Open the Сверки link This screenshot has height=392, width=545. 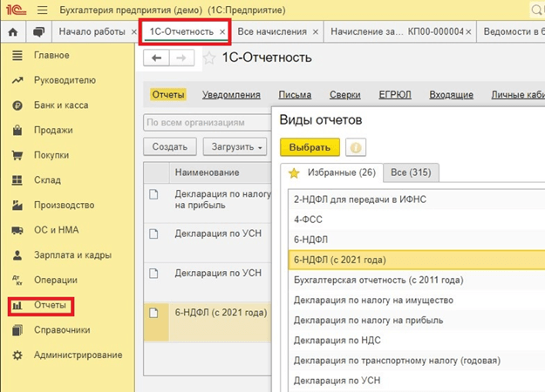[x=344, y=95]
